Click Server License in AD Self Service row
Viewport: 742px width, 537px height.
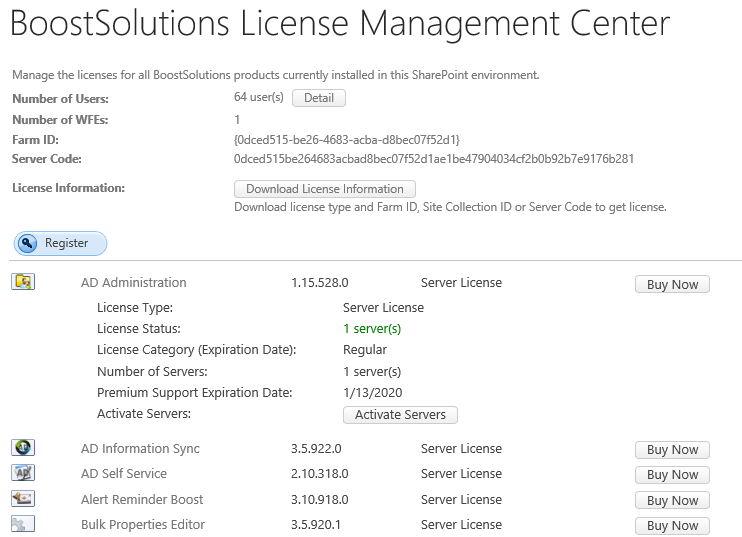461,474
